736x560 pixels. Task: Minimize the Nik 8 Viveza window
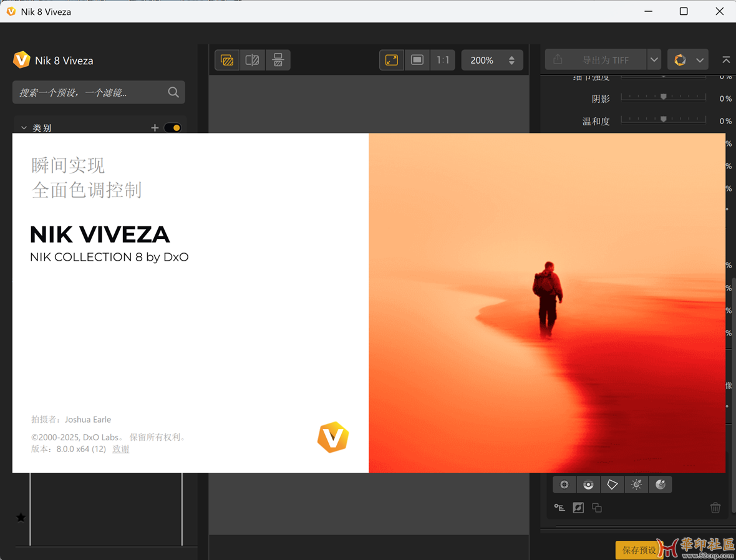tap(648, 11)
